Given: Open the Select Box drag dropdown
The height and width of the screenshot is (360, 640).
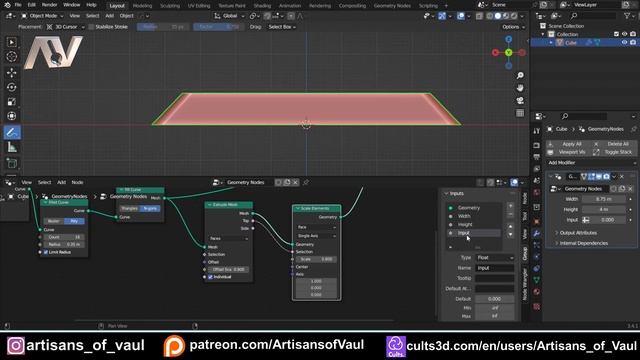Looking at the screenshot, I should 282,27.
